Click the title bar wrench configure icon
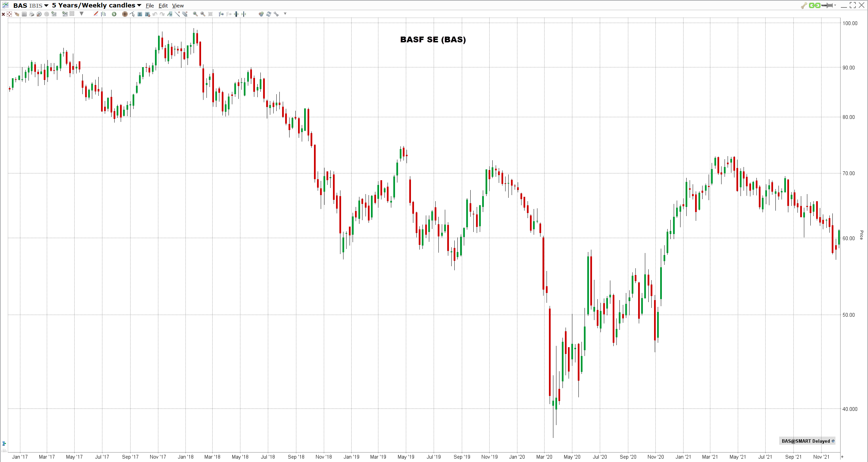The width and height of the screenshot is (868, 462). (804, 5)
